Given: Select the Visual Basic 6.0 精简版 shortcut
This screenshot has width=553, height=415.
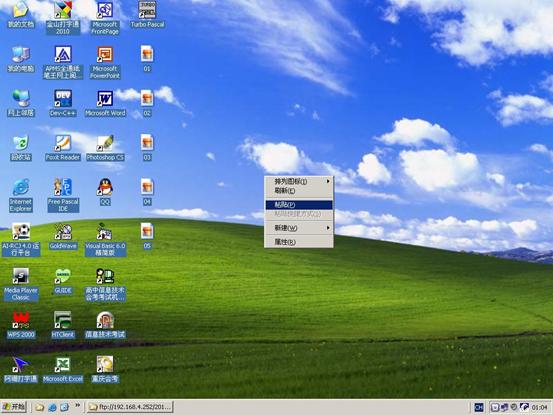Looking at the screenshot, I should point(105,240).
